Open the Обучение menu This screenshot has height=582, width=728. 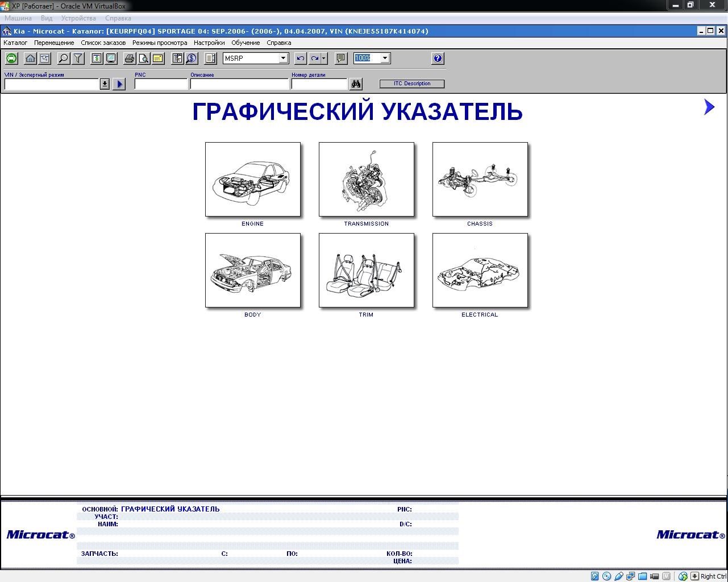[x=246, y=43]
